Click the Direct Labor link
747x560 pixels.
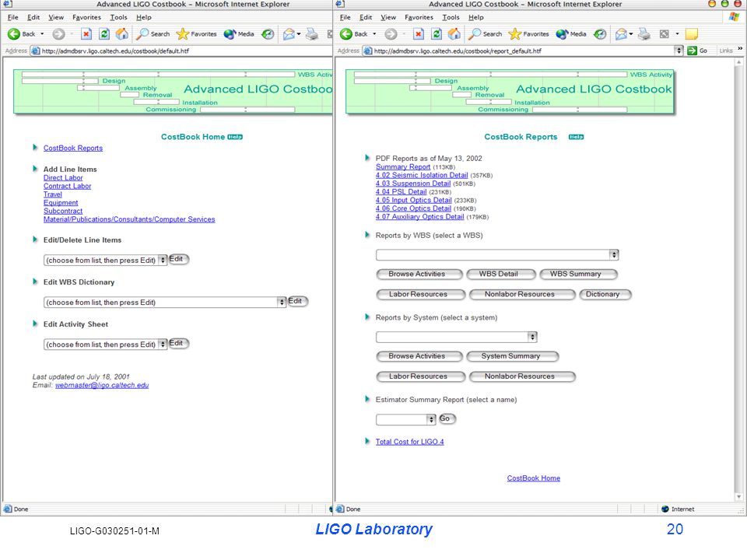[63, 177]
